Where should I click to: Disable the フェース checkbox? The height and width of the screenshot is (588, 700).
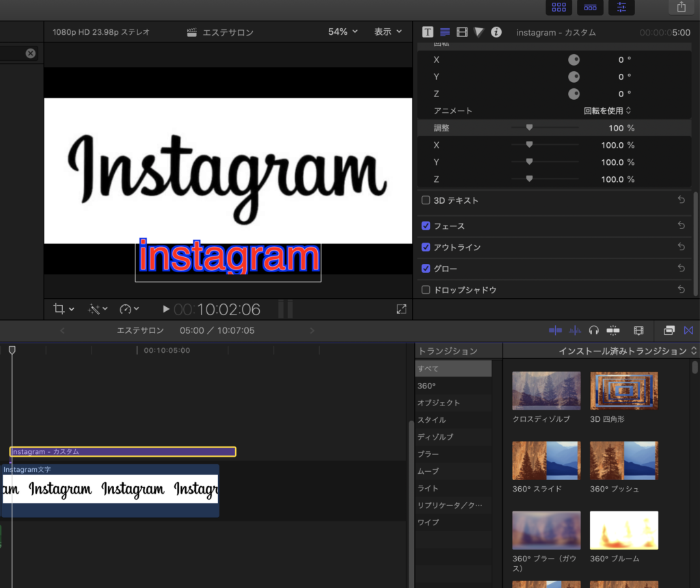(426, 226)
